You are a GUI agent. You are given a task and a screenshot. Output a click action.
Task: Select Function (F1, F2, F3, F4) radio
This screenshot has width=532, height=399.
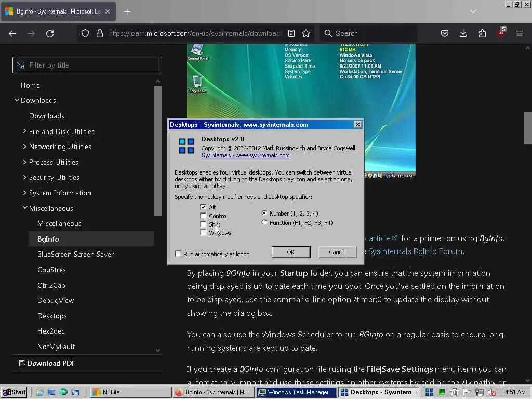[264, 222]
